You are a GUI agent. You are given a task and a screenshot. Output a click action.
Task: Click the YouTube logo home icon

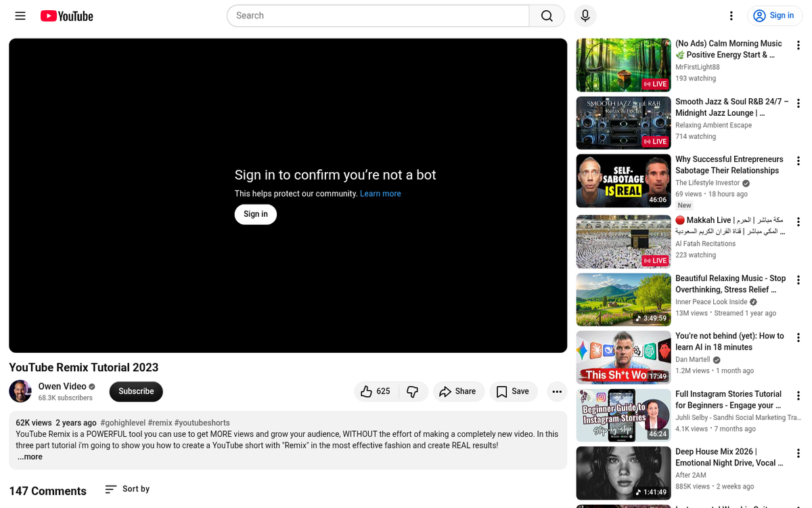click(x=66, y=16)
